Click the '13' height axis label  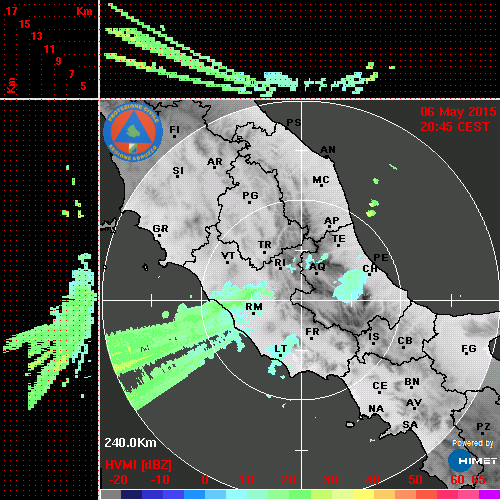pos(37,36)
